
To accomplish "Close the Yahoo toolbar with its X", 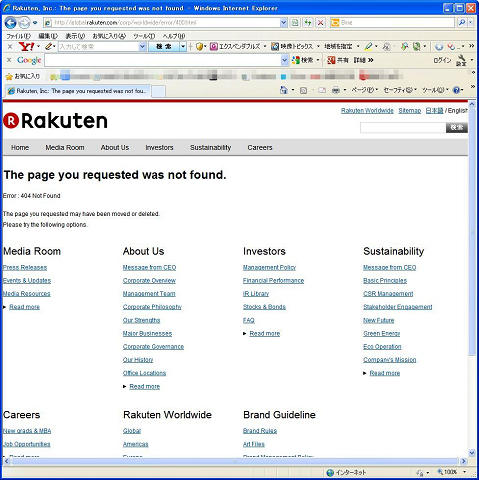I will tap(10, 46).
